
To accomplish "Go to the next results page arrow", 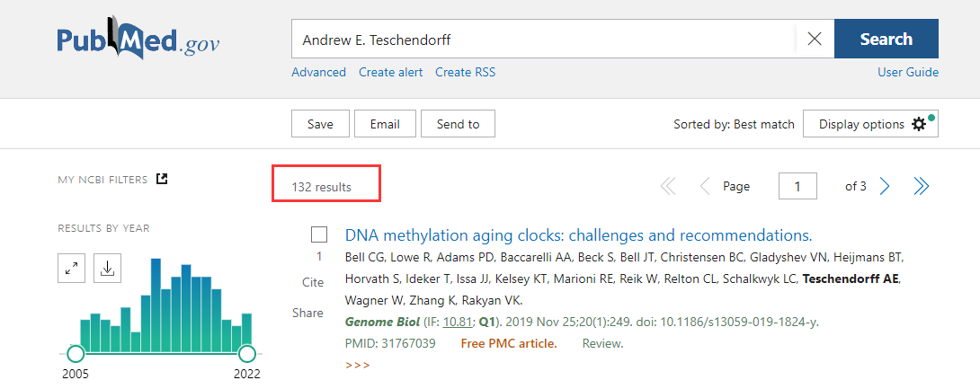I will point(885,186).
